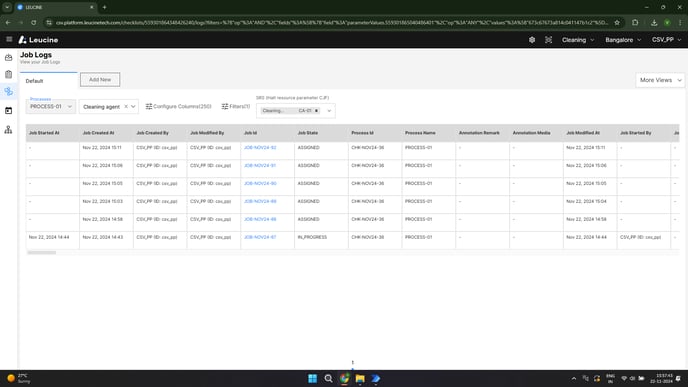Expand the resource parameter filter dropdown arrow
The image size is (688, 387).
point(329,111)
